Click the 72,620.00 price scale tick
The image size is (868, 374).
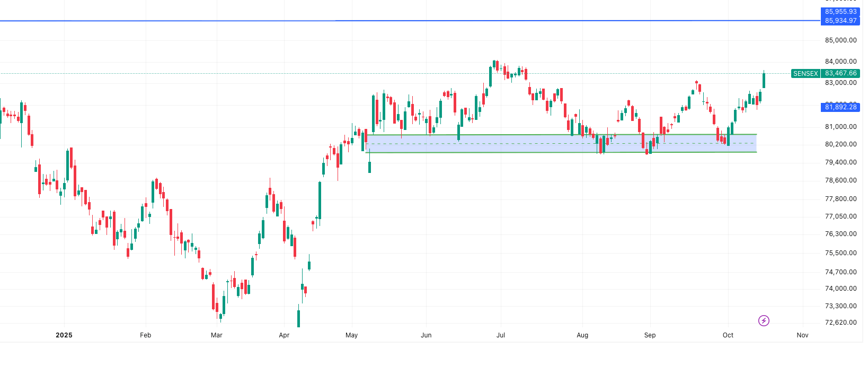(840, 323)
